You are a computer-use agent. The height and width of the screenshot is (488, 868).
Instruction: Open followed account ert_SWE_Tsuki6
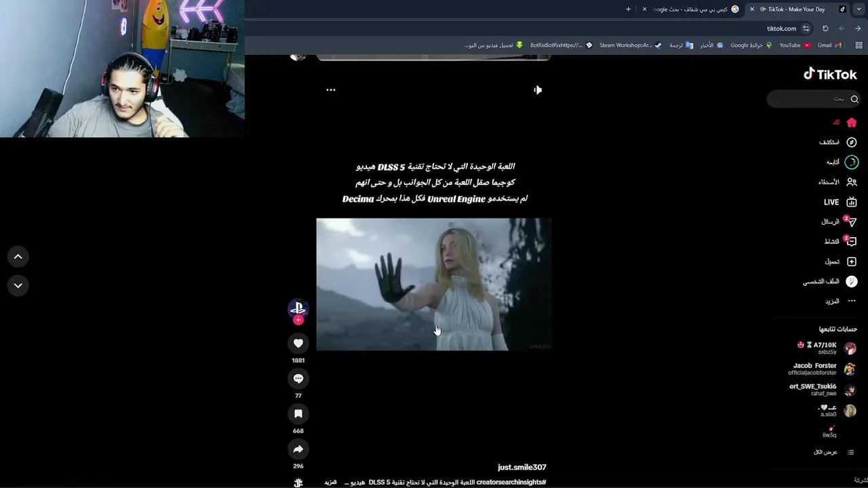pyautogui.click(x=823, y=390)
